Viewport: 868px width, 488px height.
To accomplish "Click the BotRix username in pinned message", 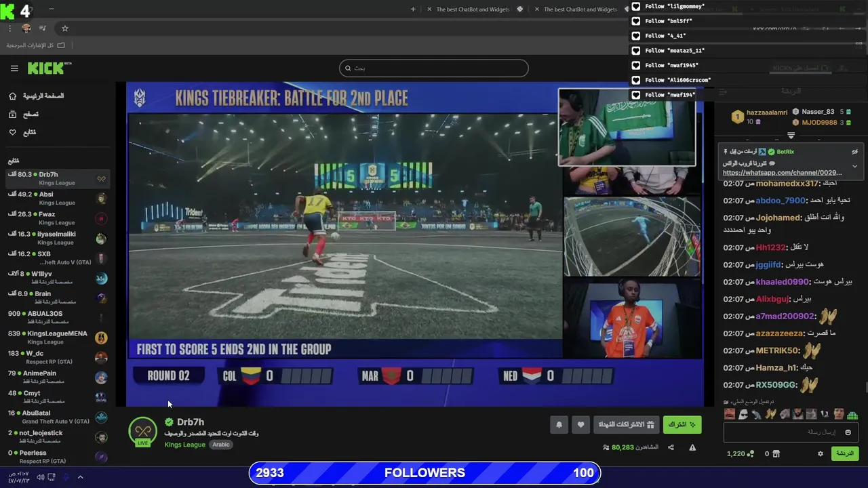I will tap(785, 152).
